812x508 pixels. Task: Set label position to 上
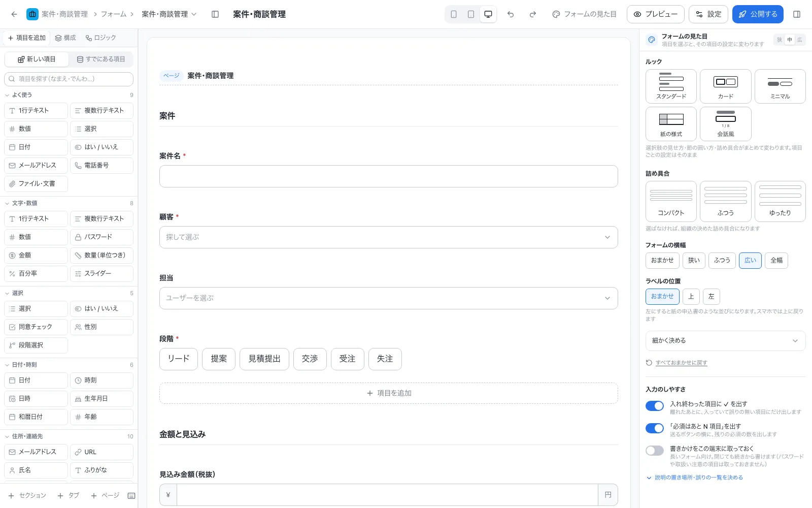[x=691, y=297]
